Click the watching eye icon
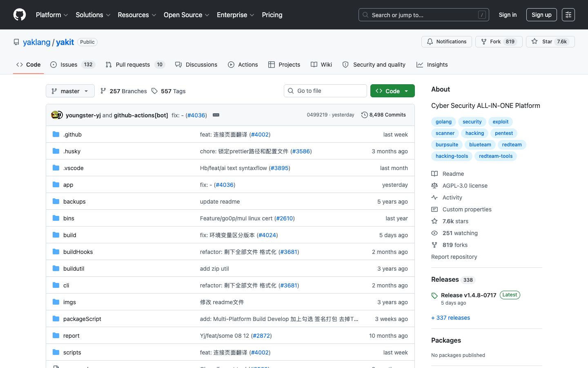 [x=434, y=233]
